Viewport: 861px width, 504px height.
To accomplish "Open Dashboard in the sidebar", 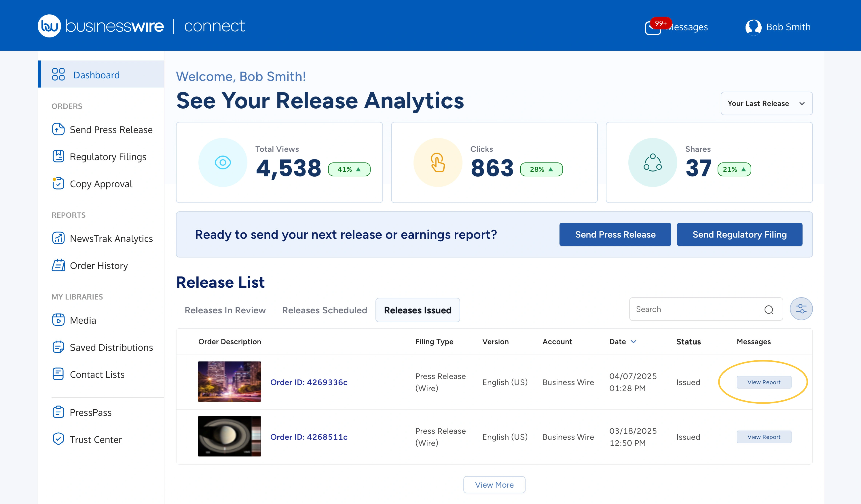I will (x=101, y=74).
